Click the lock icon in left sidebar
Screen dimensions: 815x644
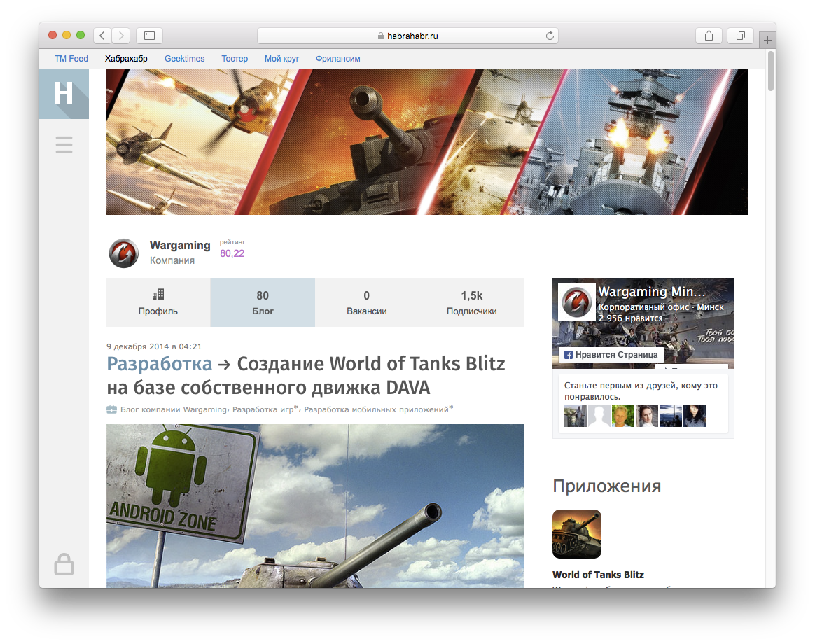(x=64, y=564)
